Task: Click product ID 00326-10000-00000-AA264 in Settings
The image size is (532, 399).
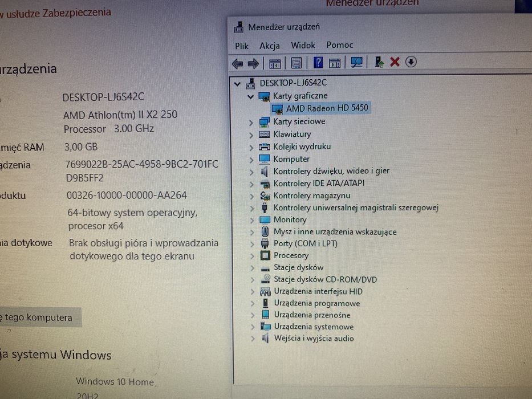Action: (x=127, y=196)
